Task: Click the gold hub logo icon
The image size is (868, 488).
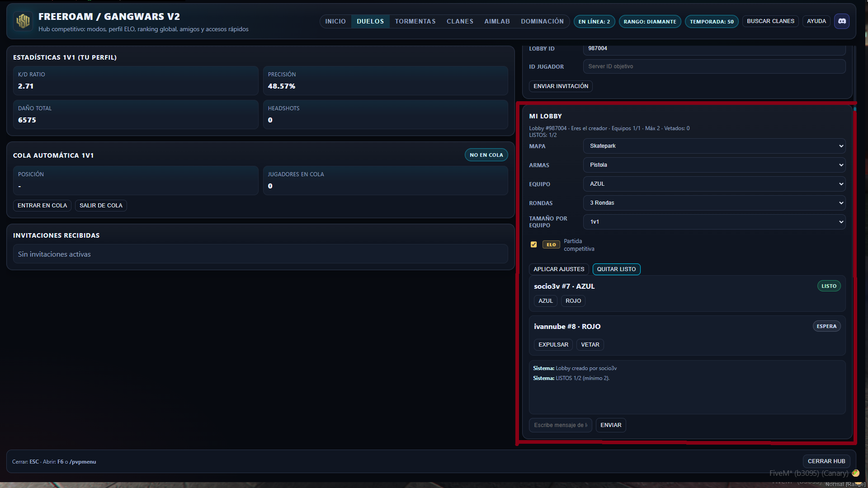Action: [23, 21]
